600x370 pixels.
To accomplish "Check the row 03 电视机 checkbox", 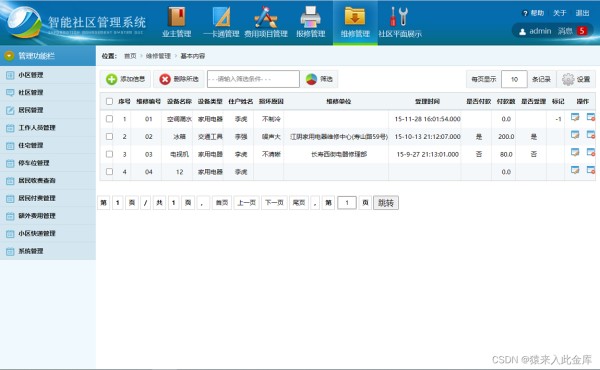I will [109, 154].
